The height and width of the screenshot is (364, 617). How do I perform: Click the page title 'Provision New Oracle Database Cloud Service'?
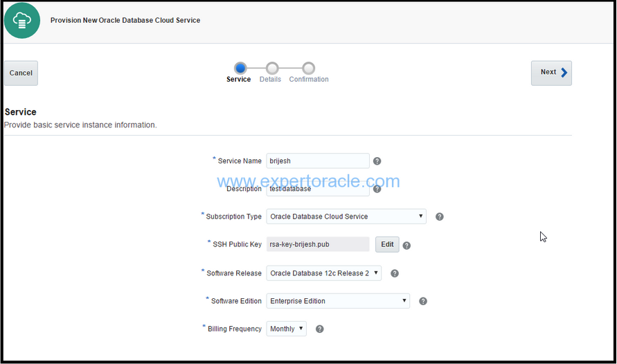[x=125, y=21]
